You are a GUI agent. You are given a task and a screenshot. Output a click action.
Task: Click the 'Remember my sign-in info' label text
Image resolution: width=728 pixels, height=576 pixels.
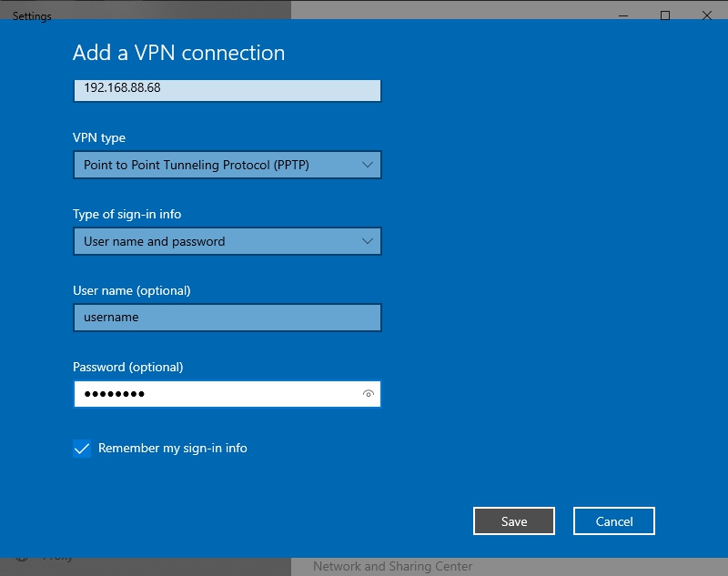(x=173, y=449)
